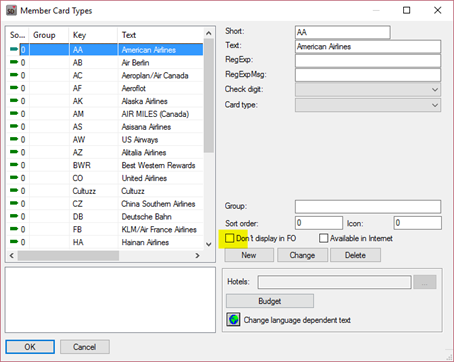
Task: Click the vertical scrollbar thumb of the list
Action: point(209,95)
